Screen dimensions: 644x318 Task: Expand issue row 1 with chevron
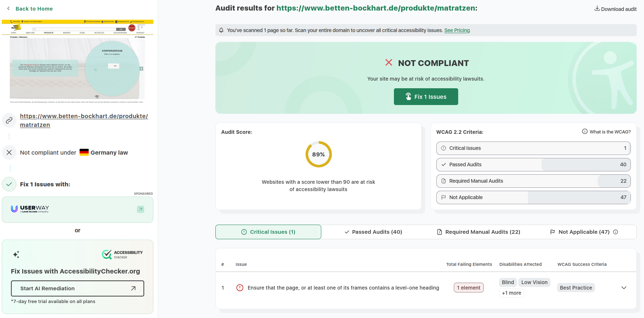(x=624, y=288)
